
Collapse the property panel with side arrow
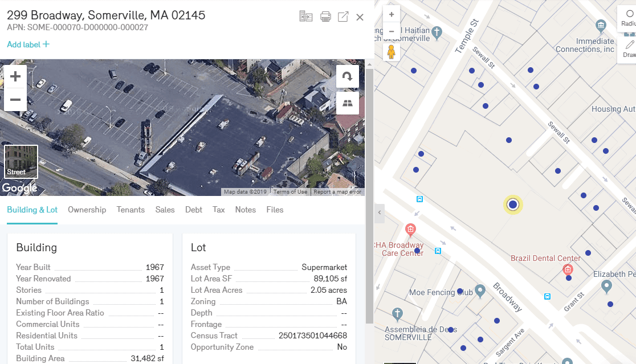(380, 212)
